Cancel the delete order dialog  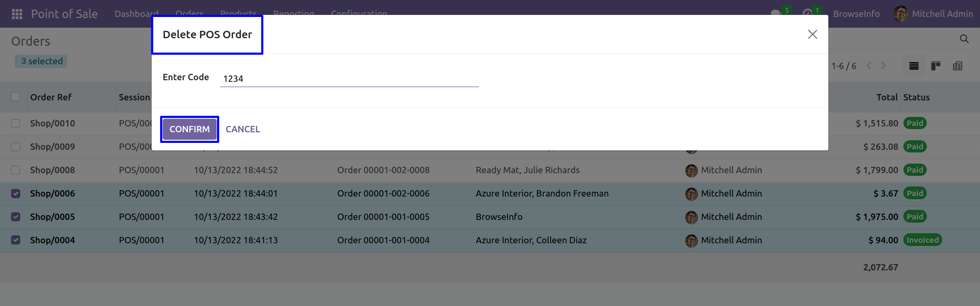point(243,129)
